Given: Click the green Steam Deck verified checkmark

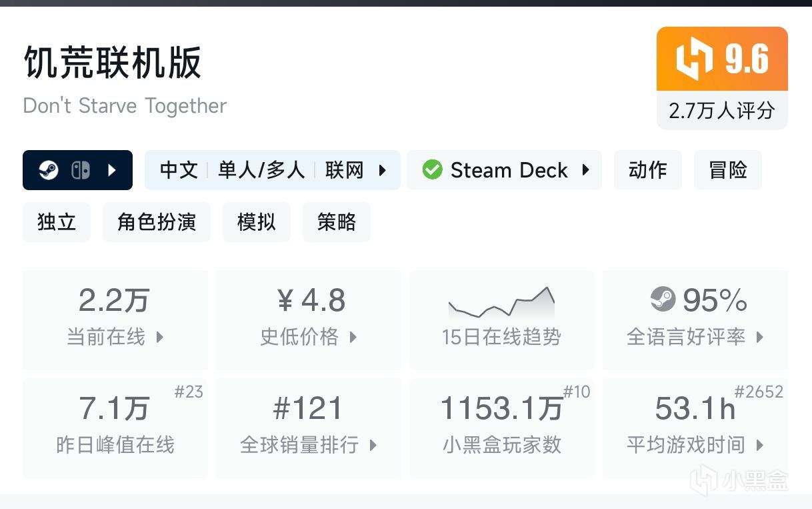Looking at the screenshot, I should tap(432, 170).
